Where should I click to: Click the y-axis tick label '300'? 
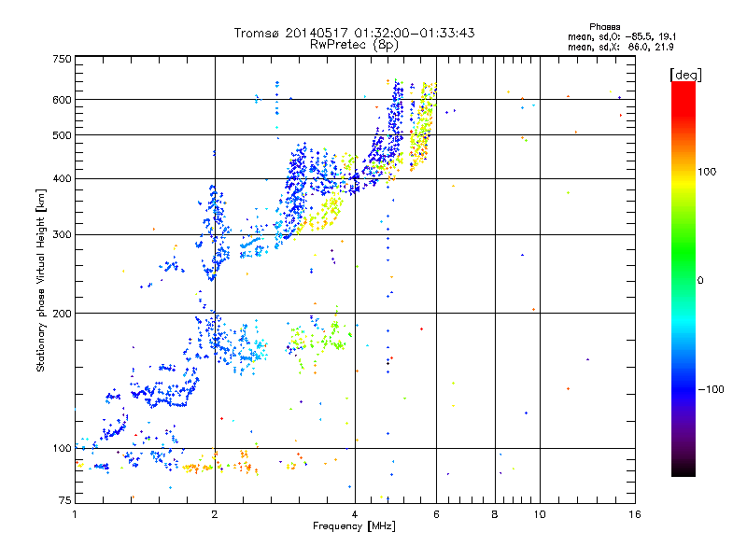coord(62,235)
